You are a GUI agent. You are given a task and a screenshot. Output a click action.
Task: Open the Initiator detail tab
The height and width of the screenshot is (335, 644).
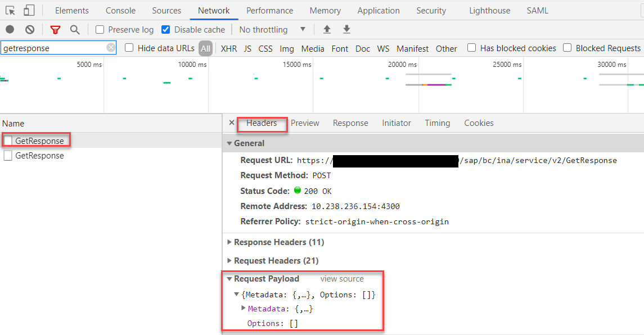coord(397,123)
